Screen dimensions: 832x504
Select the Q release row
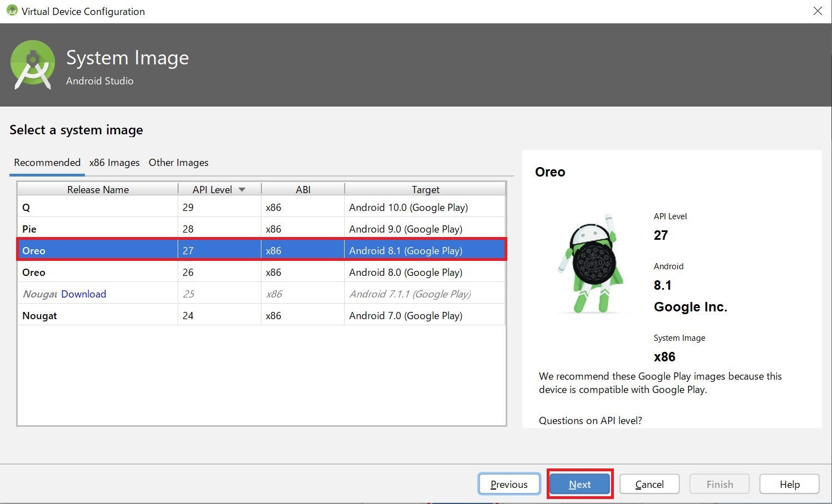[x=261, y=207]
